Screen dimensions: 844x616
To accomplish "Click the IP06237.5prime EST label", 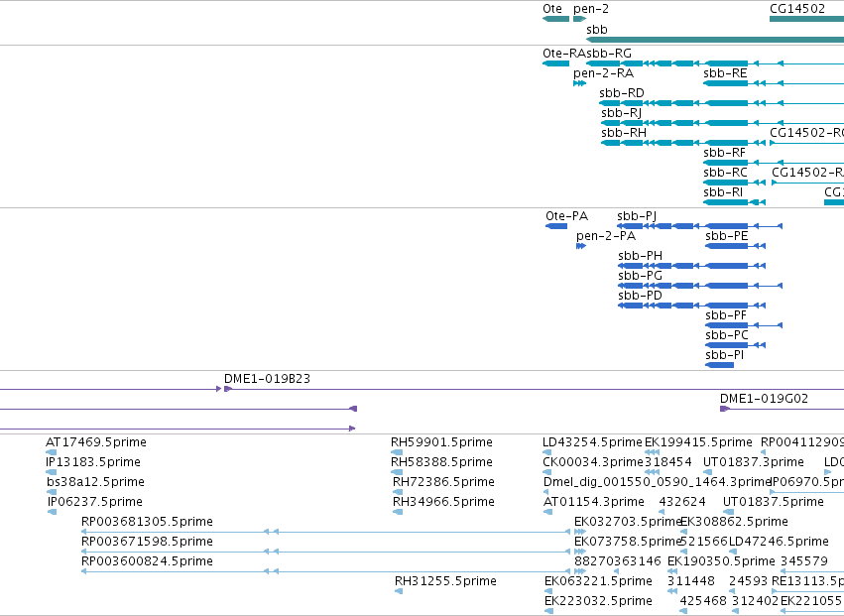I will (95, 502).
